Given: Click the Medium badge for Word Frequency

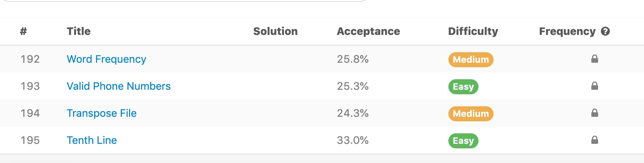Looking at the screenshot, I should 471,60.
